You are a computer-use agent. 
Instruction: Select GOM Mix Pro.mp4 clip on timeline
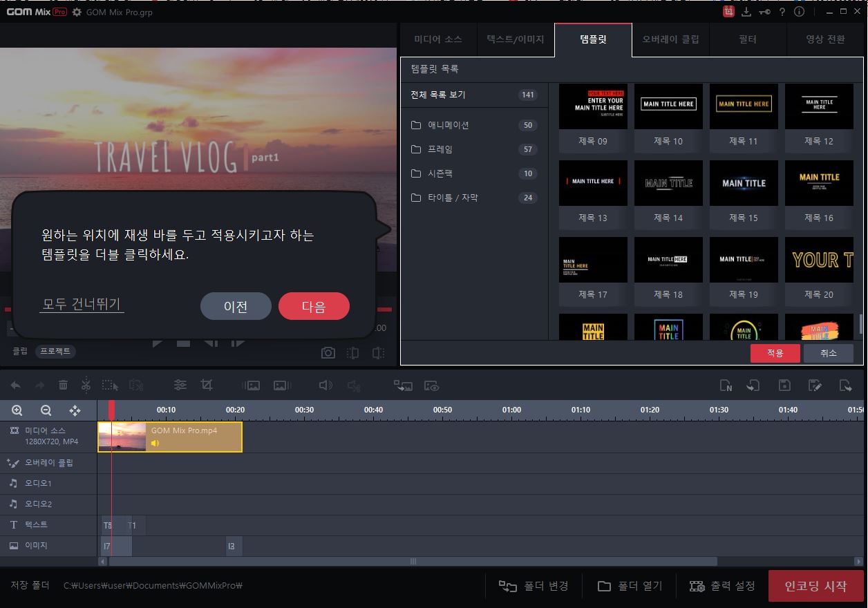click(x=170, y=437)
